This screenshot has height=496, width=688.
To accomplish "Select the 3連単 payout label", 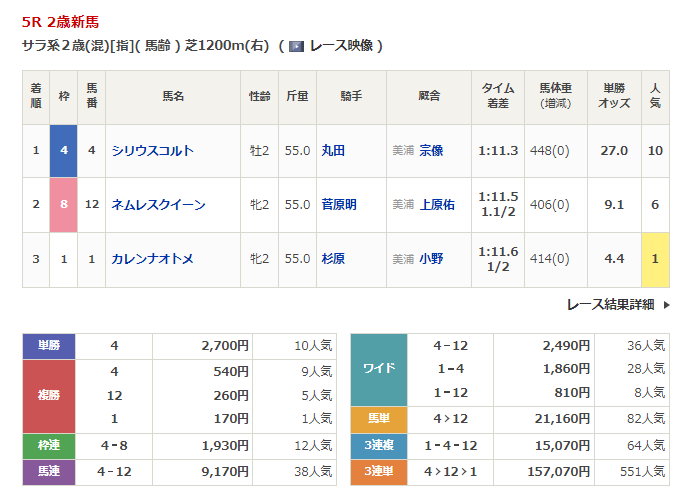I will [378, 472].
